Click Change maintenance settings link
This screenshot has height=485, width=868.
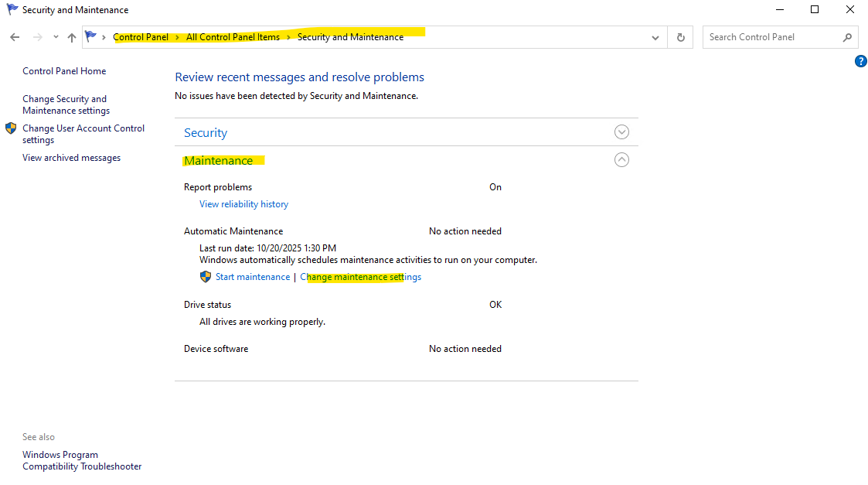tap(360, 277)
